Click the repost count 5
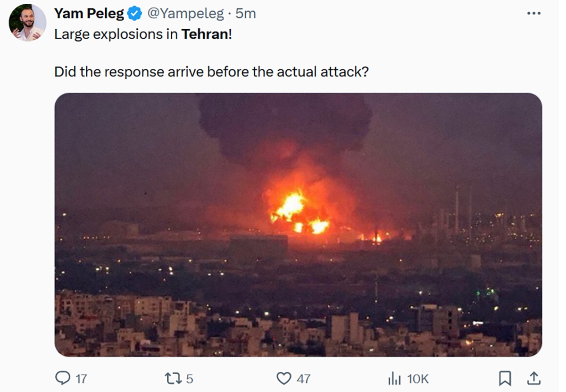 [x=189, y=378]
